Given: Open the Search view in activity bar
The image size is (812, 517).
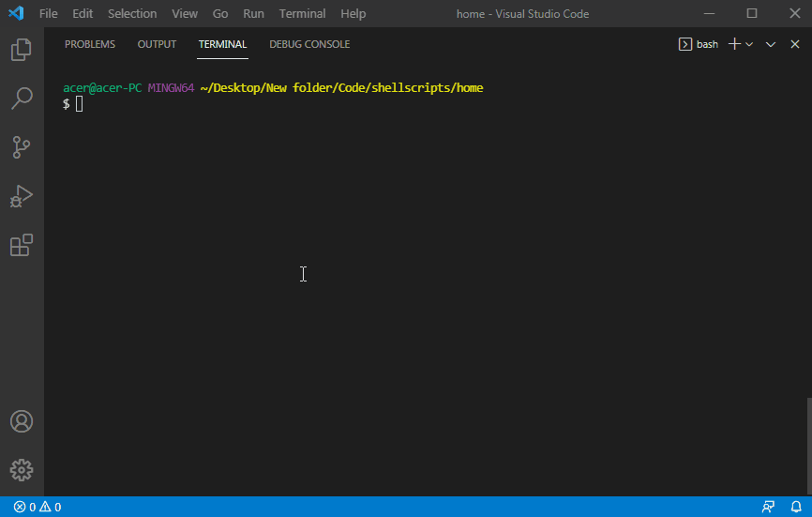Looking at the screenshot, I should point(22,99).
